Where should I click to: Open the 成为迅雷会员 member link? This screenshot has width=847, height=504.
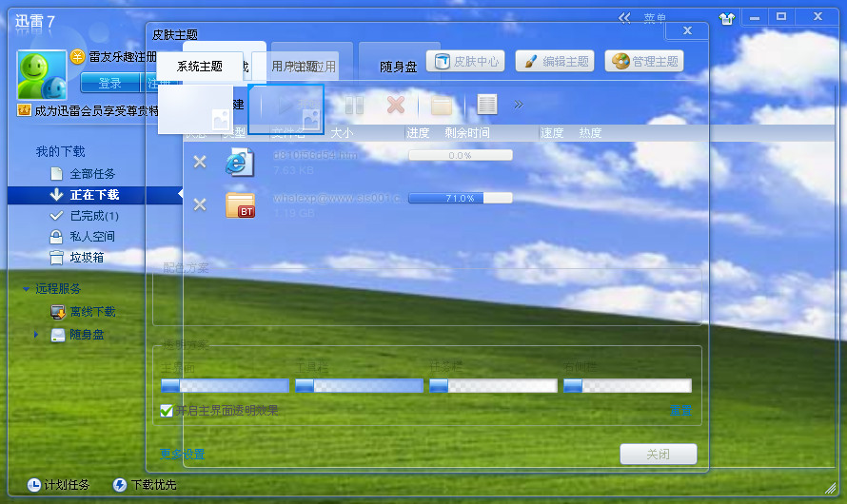point(97,111)
